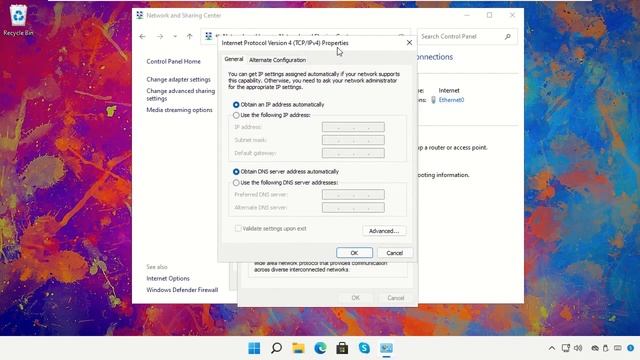
Task: Close the TCP/IPv4 Properties dialog
Action: coord(409,42)
